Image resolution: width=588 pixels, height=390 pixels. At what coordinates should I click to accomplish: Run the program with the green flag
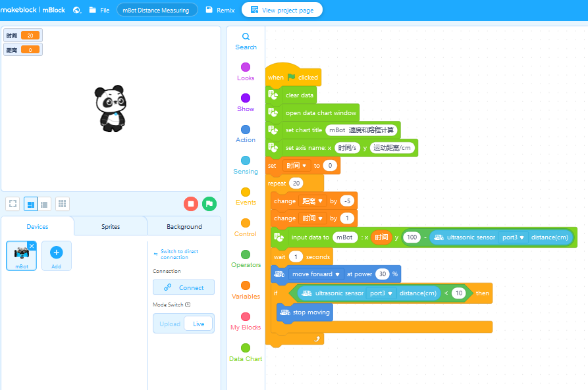209,204
